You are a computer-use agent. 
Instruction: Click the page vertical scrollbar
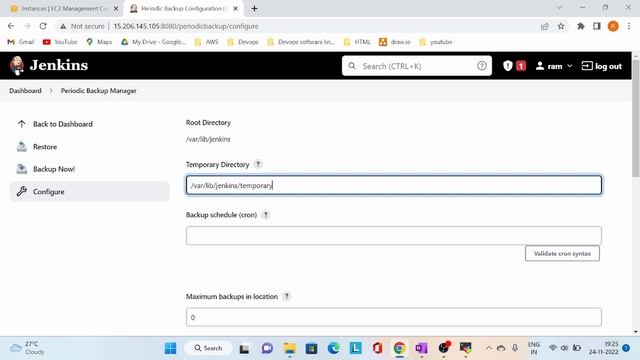636,118
